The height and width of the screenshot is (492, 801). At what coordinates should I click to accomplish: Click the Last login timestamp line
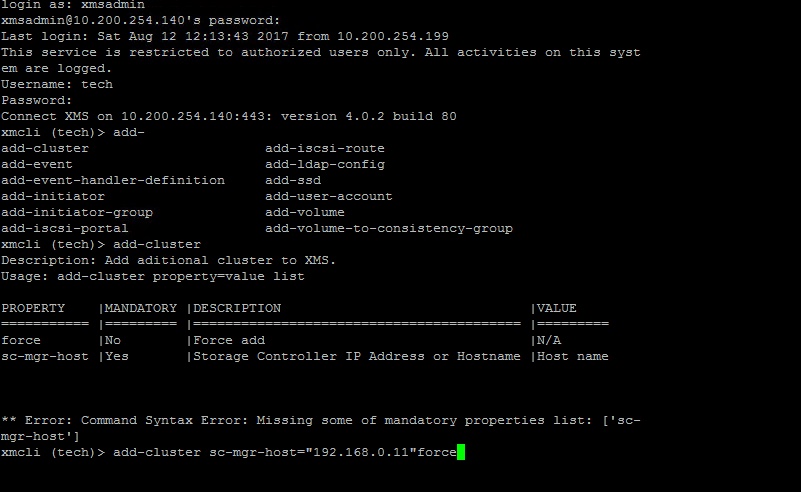pos(225,36)
